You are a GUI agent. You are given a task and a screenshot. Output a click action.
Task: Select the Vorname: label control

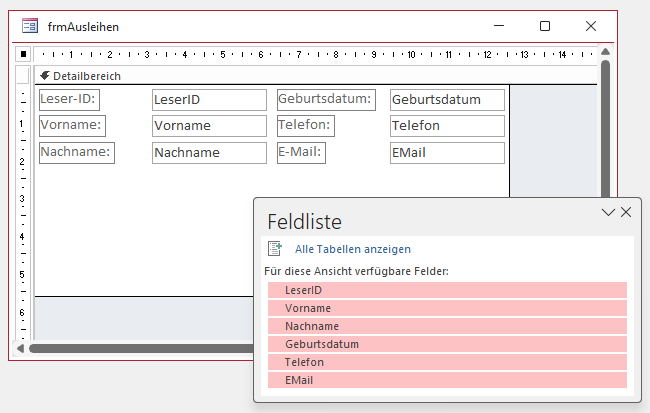tap(73, 126)
